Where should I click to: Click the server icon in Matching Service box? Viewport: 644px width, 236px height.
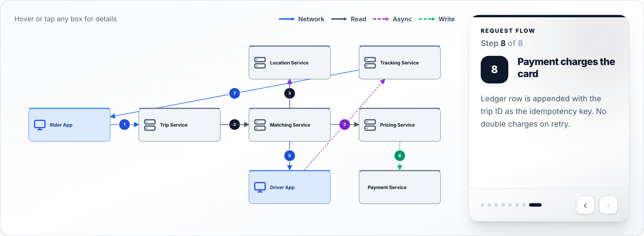point(260,125)
